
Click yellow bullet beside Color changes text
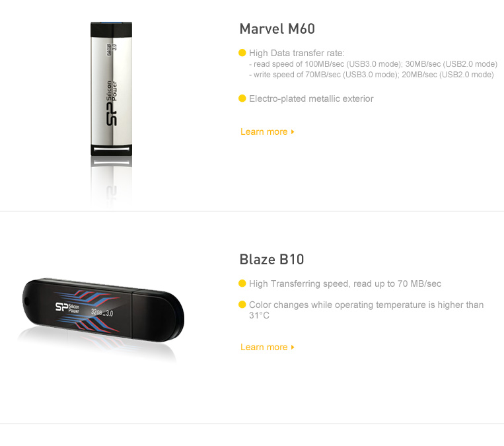click(x=242, y=305)
